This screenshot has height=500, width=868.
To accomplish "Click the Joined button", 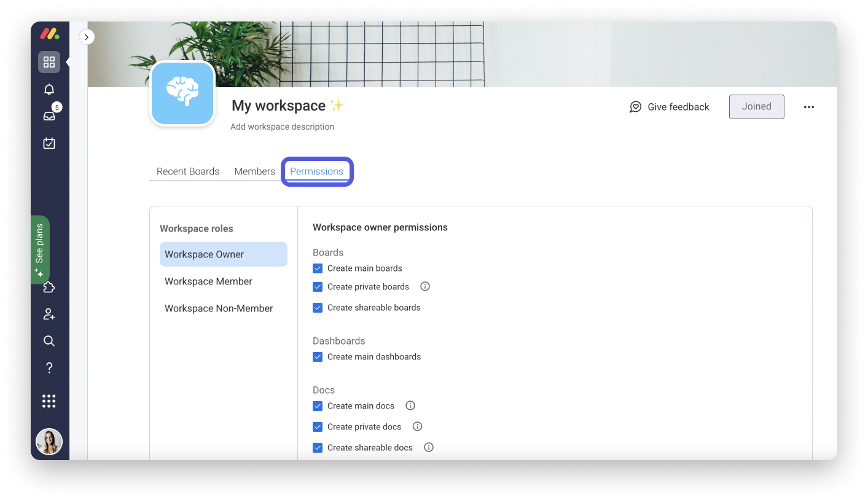I will click(756, 106).
